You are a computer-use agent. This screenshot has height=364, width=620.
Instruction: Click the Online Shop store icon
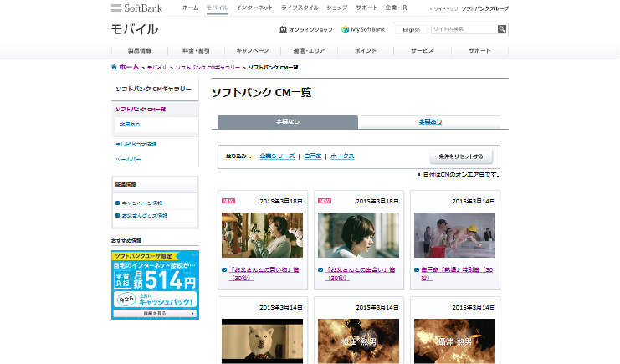pos(283,29)
